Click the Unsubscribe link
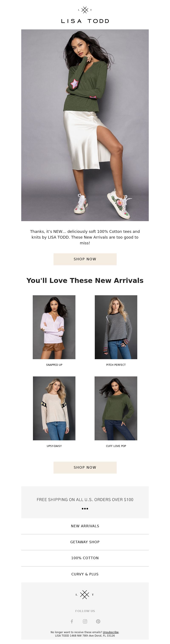Screen dimensions: 170x644 111,632
